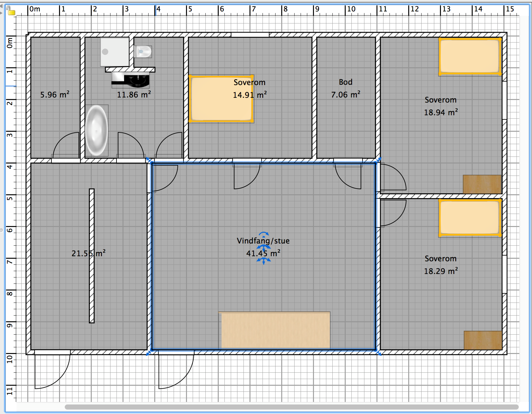Screen dimensions: 532x414
Task: Select the Bod room door swing
Action: (348, 177)
